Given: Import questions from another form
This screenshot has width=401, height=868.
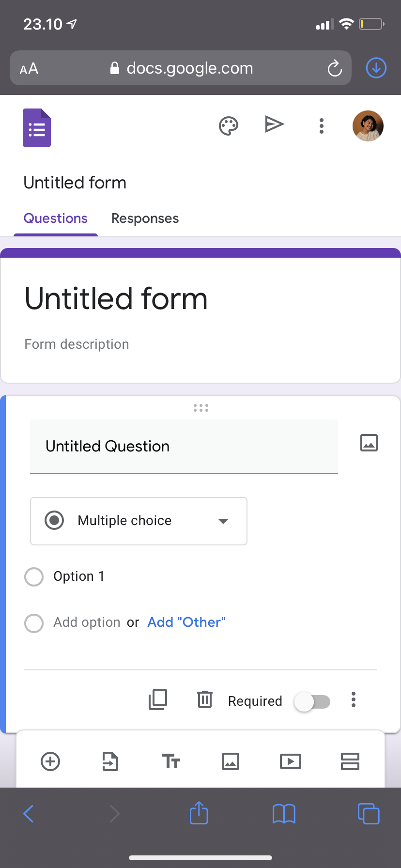Looking at the screenshot, I should click(x=110, y=761).
